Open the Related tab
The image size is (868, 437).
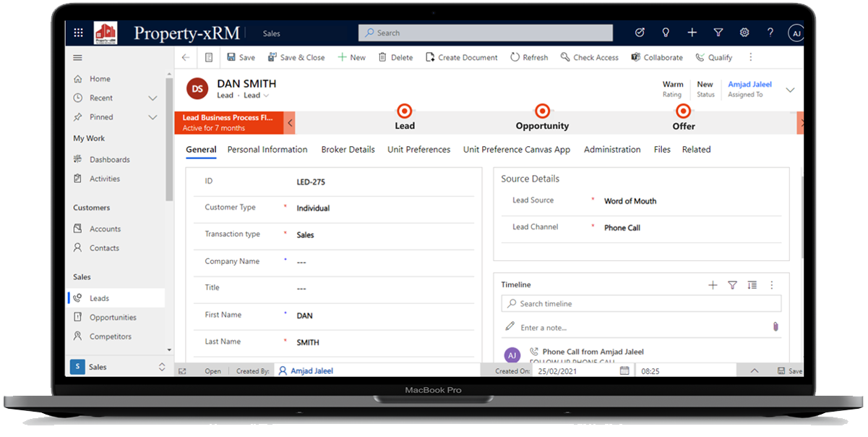tap(697, 150)
